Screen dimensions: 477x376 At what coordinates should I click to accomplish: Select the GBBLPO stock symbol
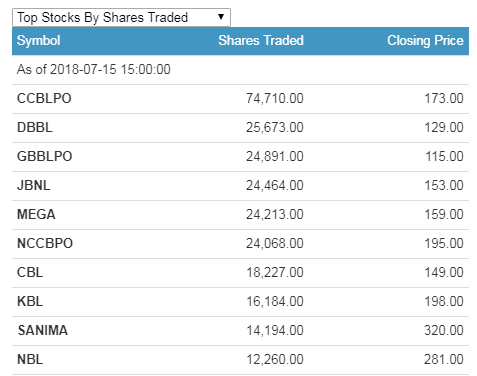44,157
